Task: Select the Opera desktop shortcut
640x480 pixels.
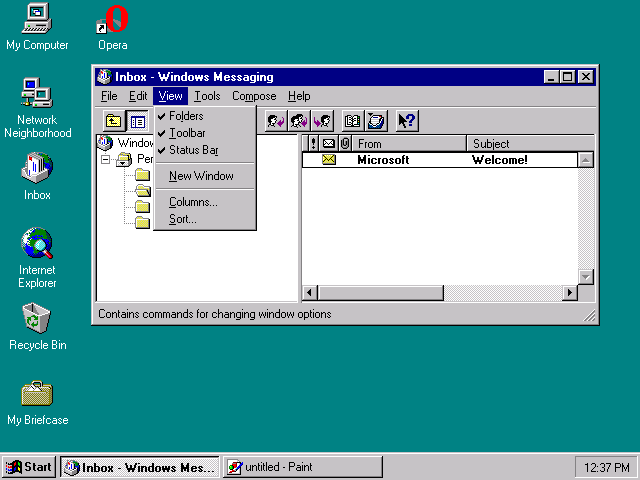Action: pyautogui.click(x=112, y=20)
